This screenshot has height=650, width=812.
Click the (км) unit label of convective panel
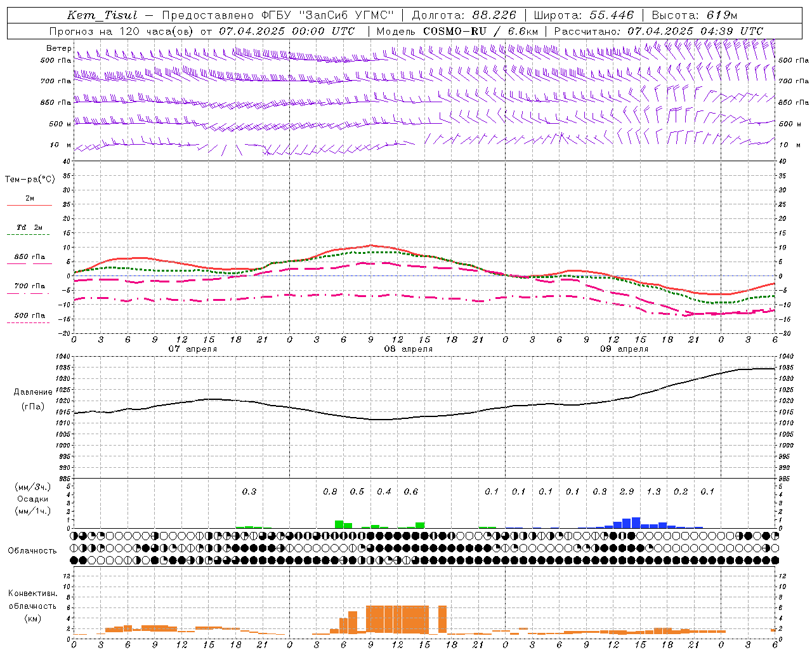pos(33,618)
